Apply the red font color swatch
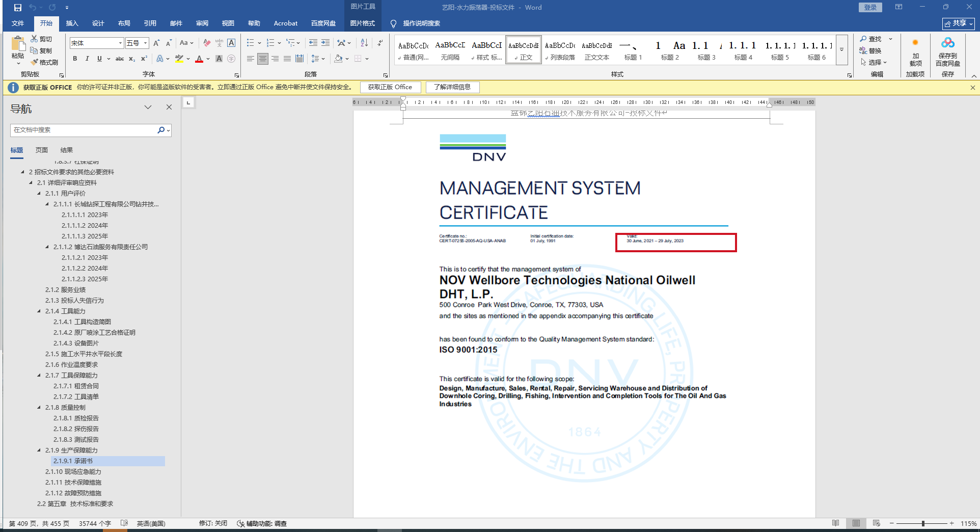The width and height of the screenshot is (980, 532). 199,59
